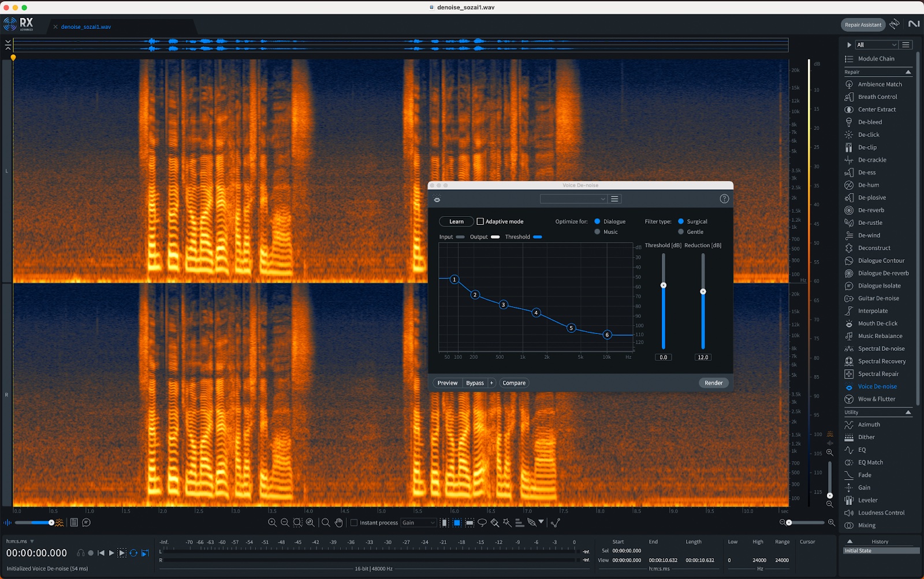Select the Grab hand tool
The width and height of the screenshot is (924, 579).
click(338, 523)
